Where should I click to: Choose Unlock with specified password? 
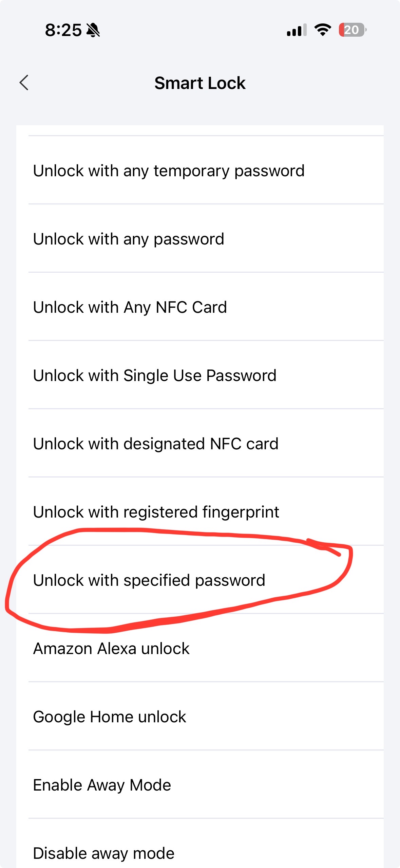(149, 580)
